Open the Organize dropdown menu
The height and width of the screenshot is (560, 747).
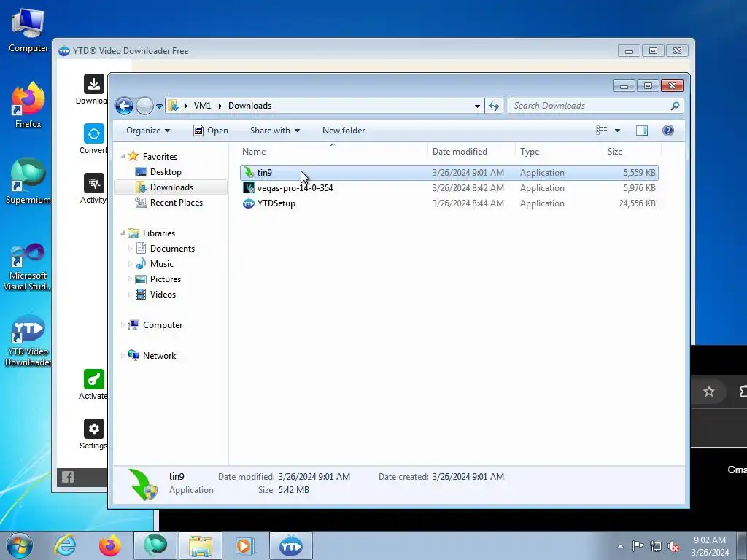(147, 131)
